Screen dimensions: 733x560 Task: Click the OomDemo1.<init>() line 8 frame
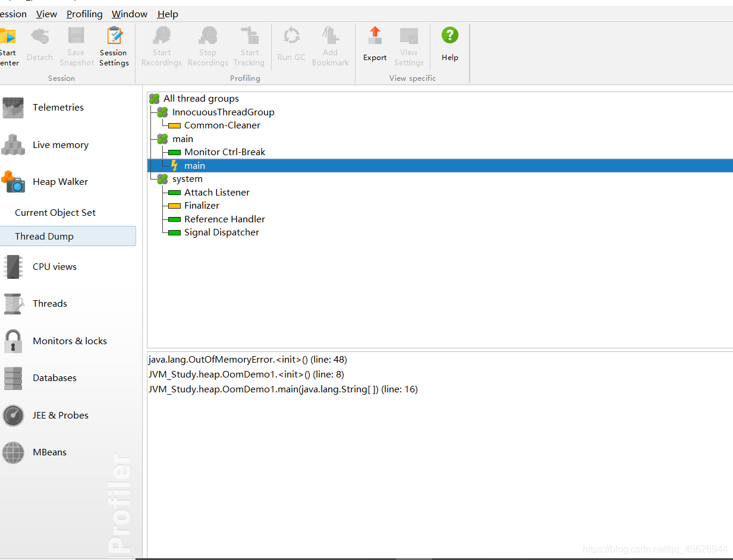pyautogui.click(x=246, y=375)
